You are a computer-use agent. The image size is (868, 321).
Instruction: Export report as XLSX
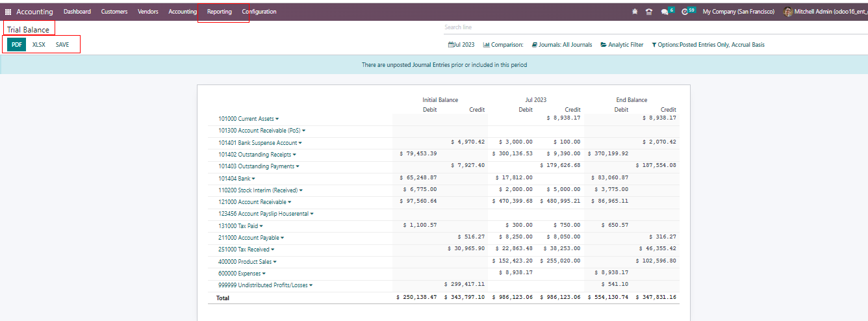(39, 45)
